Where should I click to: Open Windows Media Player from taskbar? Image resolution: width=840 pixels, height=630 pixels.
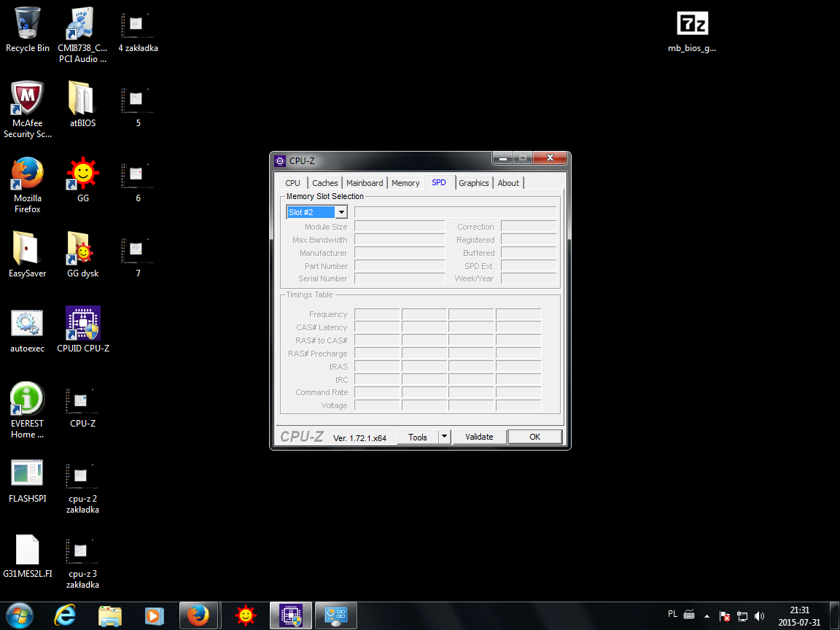click(x=155, y=615)
